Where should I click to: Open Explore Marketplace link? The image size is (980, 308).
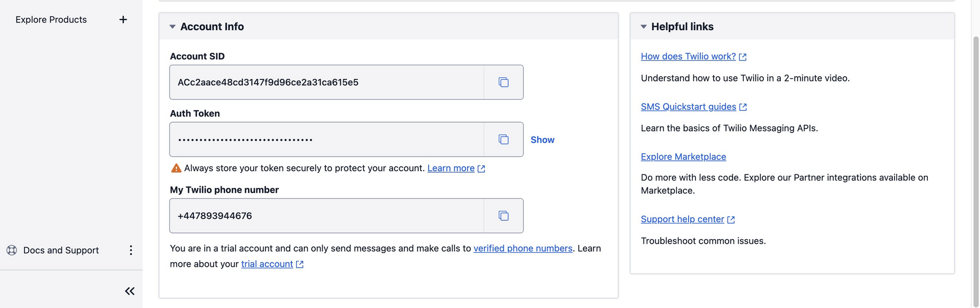tap(683, 157)
